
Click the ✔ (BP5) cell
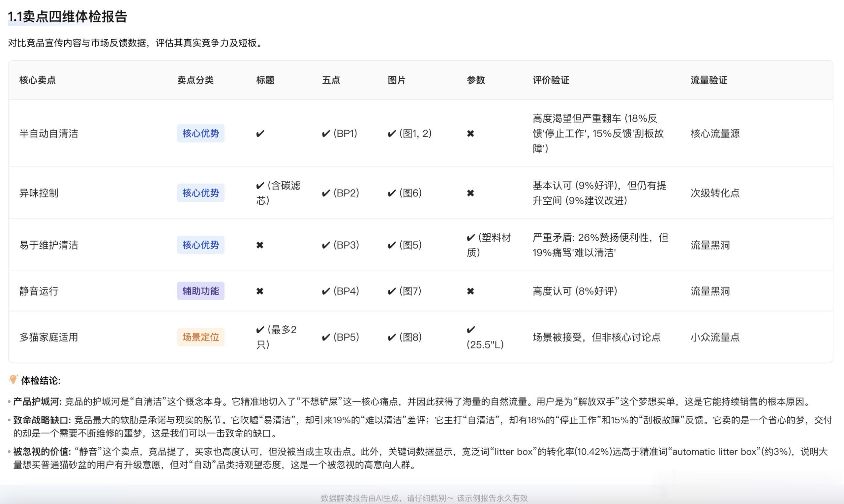coord(340,337)
